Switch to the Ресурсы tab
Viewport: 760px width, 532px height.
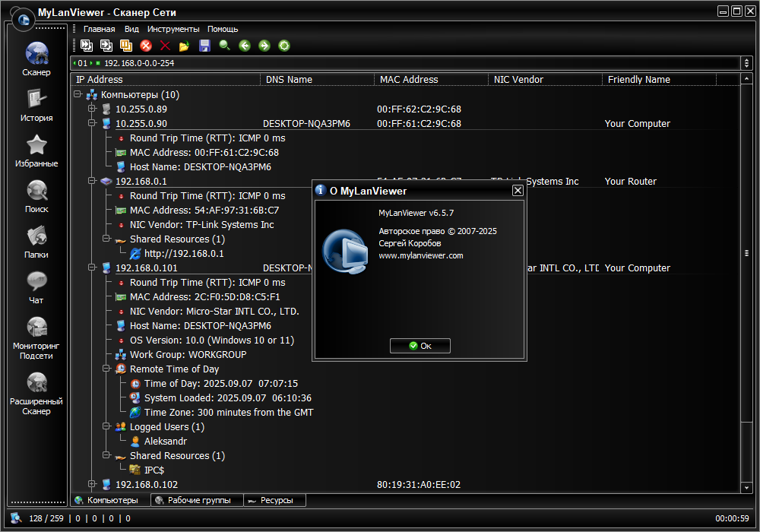pos(275,500)
